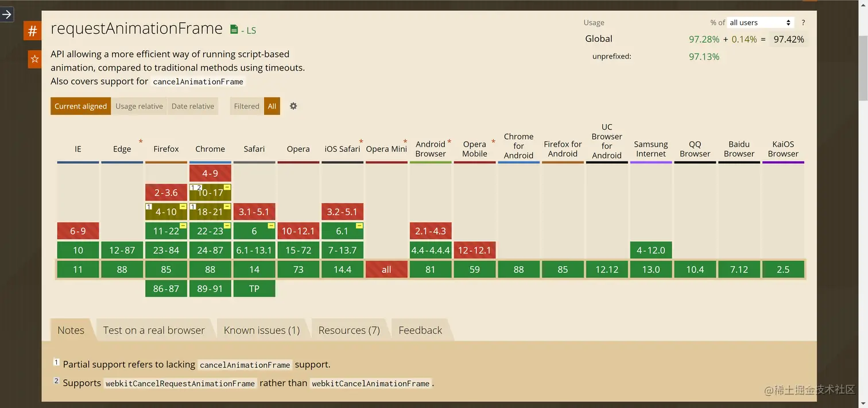Image resolution: width=868 pixels, height=408 pixels.
Task: Click the Chrome 10-17 partial support cell
Action: tap(210, 193)
